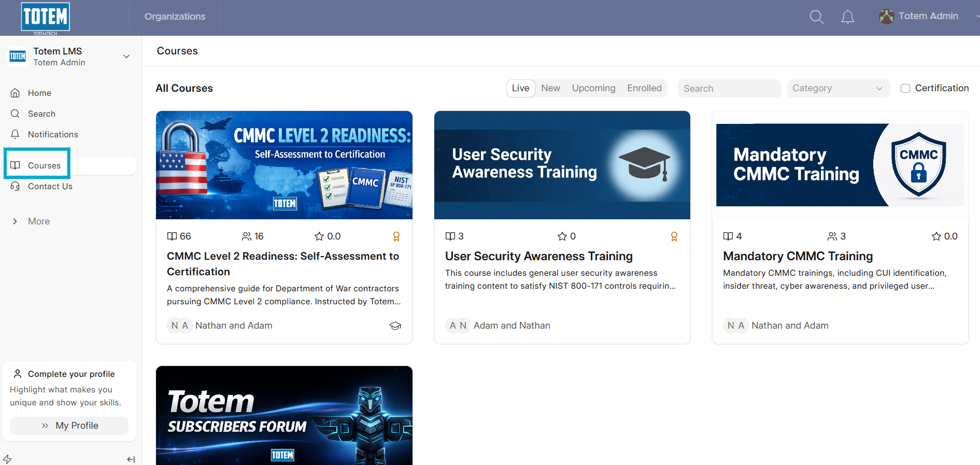Click the All Courses heading
This screenshot has width=980, height=465.
pos(184,88)
